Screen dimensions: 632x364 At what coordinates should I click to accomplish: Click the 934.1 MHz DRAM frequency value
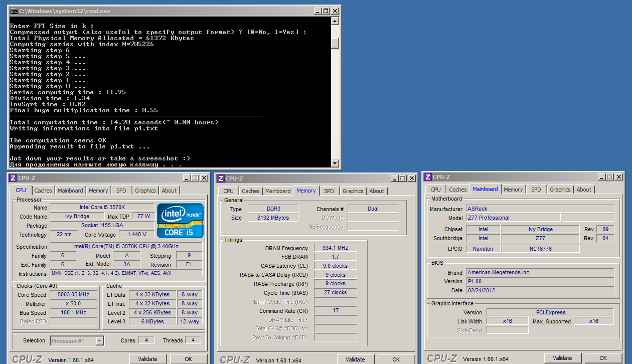(336, 248)
